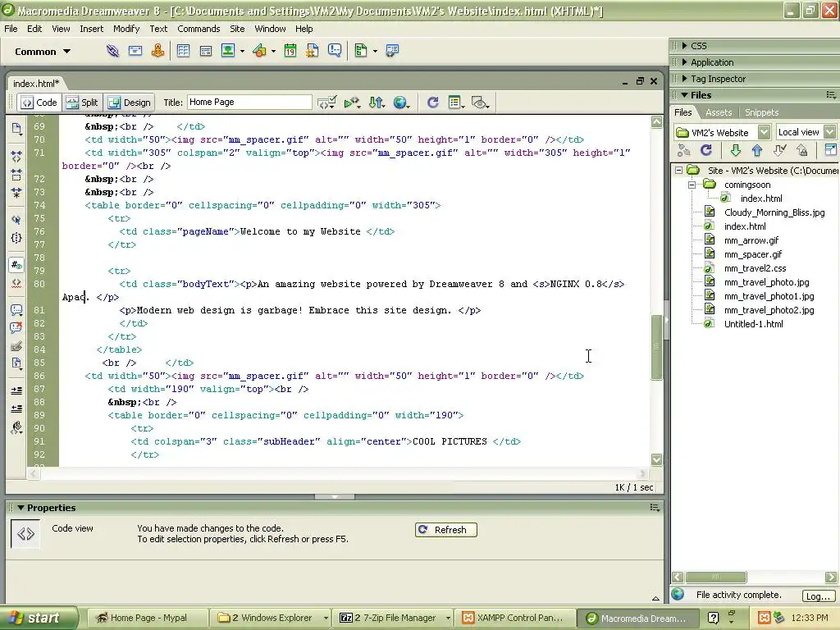
Task: Switch to XAMPP Control Panel taskbar item
Action: (x=515, y=618)
